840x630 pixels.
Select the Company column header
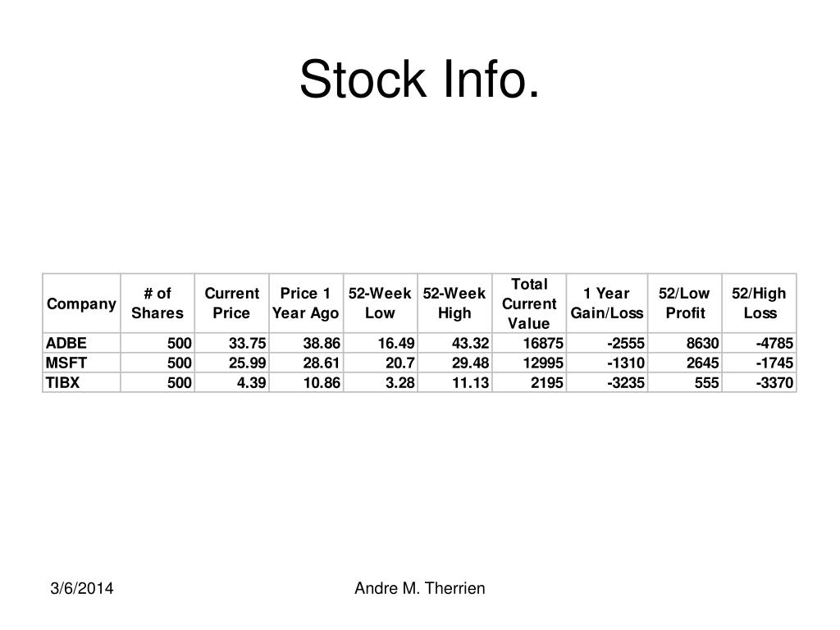[81, 304]
